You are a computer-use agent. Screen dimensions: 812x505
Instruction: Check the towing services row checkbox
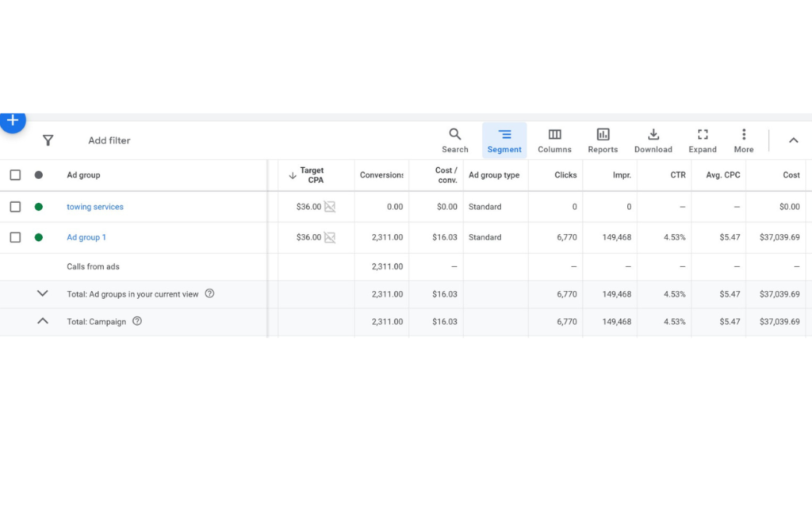pyautogui.click(x=15, y=207)
